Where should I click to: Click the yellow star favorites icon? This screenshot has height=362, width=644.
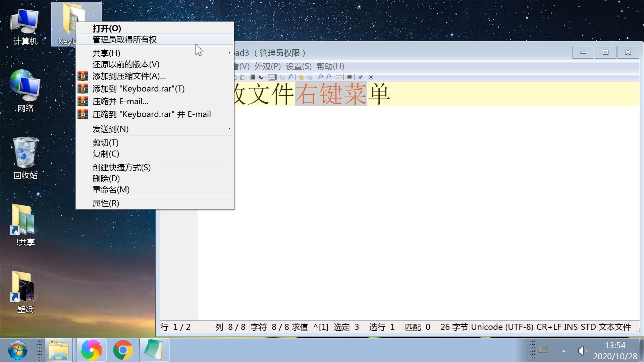[x=301, y=77]
